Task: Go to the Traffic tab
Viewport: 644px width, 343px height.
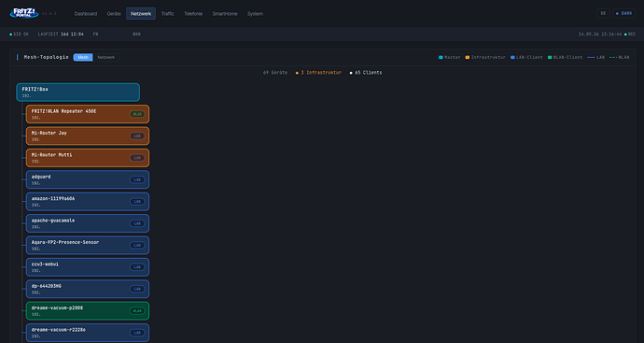Action: click(168, 14)
